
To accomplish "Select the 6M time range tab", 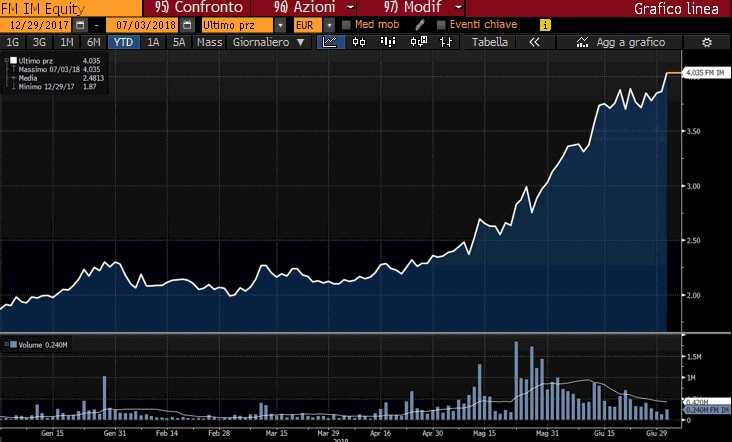I will [94, 42].
